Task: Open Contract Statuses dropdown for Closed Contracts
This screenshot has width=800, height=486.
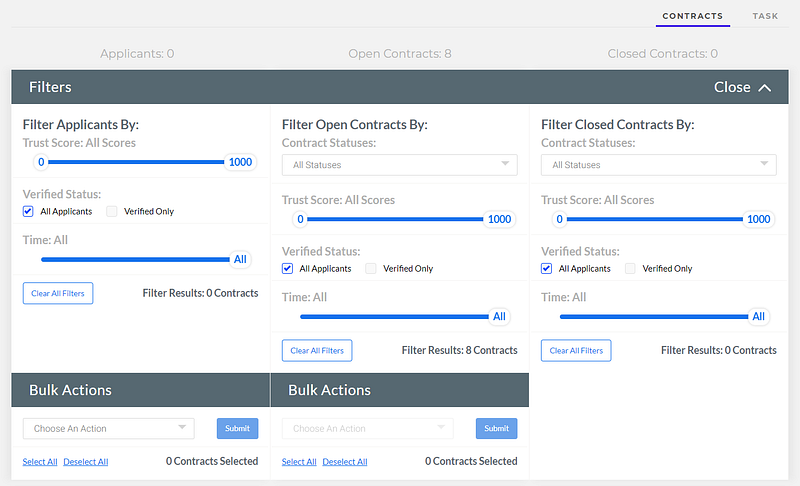Action: pos(659,165)
